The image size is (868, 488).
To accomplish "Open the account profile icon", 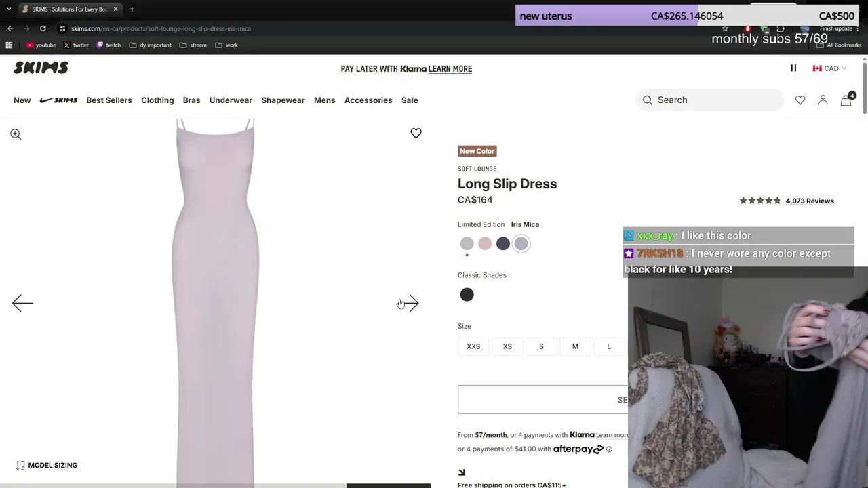I will (x=823, y=100).
